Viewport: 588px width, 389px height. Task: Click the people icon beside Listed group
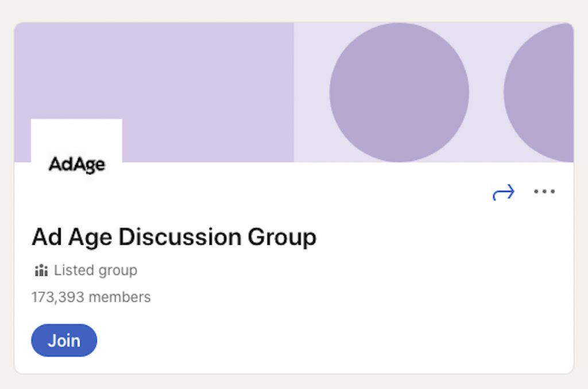coord(41,270)
